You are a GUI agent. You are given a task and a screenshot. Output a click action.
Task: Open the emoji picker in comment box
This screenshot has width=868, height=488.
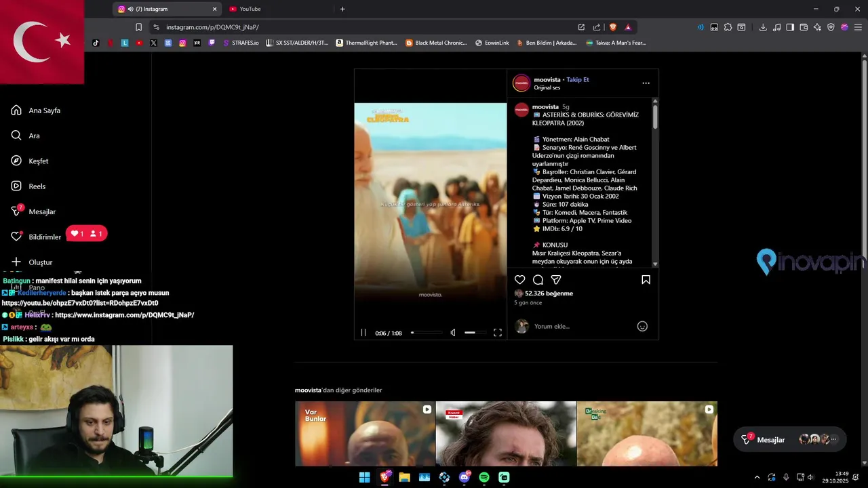tap(642, 326)
